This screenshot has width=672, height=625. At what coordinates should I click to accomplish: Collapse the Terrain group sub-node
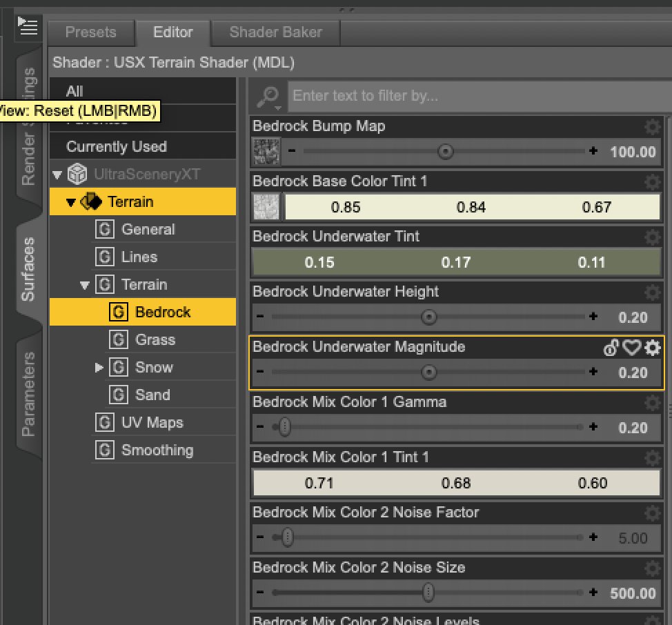(x=85, y=286)
